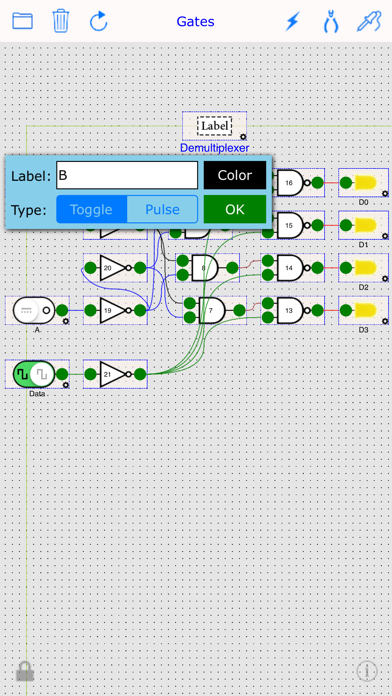Image resolution: width=392 pixels, height=696 pixels.
Task: Select the pliers wiring tool icon
Action: pyautogui.click(x=331, y=21)
